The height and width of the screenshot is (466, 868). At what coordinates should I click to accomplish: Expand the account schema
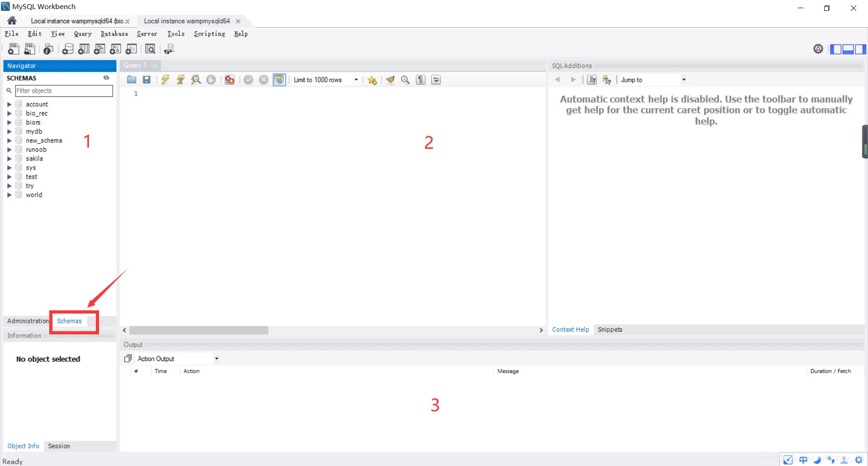[9, 104]
